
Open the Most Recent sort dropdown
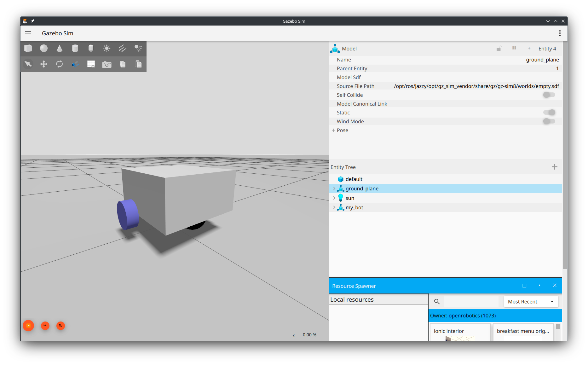click(x=531, y=301)
